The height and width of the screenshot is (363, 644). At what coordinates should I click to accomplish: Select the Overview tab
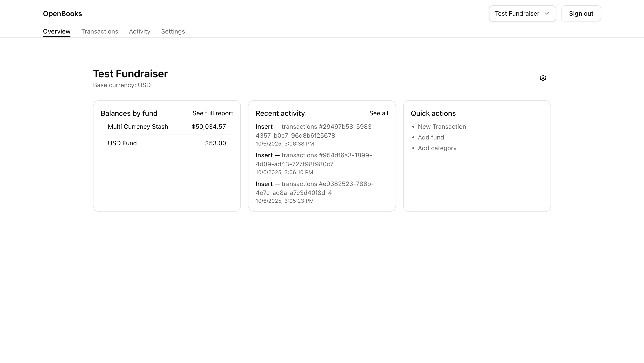(57, 32)
